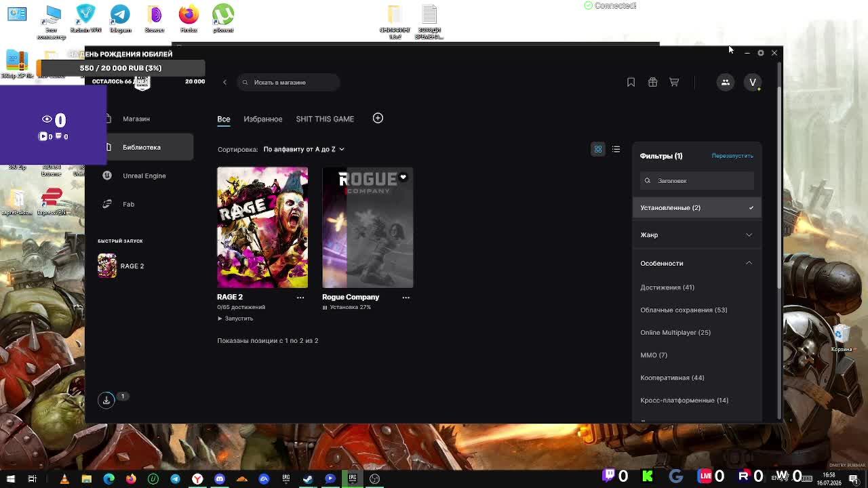Open the downloads queue icon

coord(106,400)
